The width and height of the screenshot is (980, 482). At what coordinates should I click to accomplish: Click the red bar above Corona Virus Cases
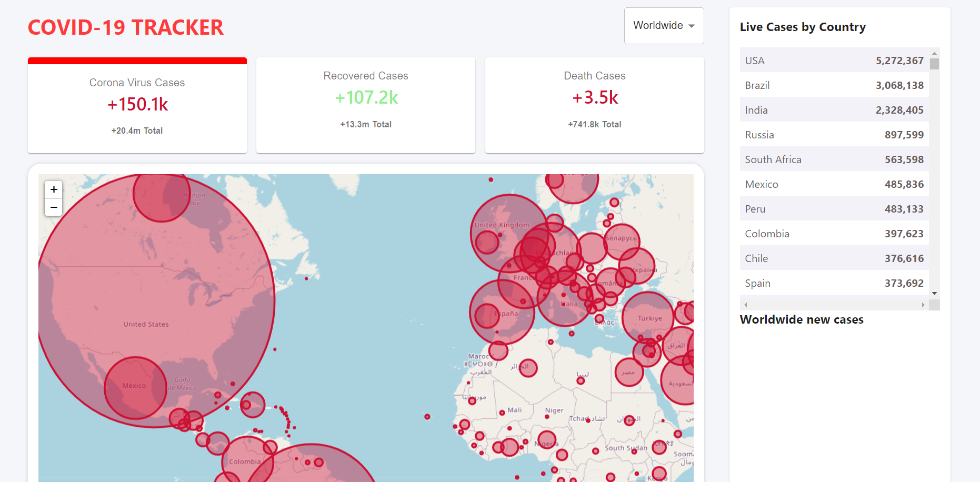137,60
